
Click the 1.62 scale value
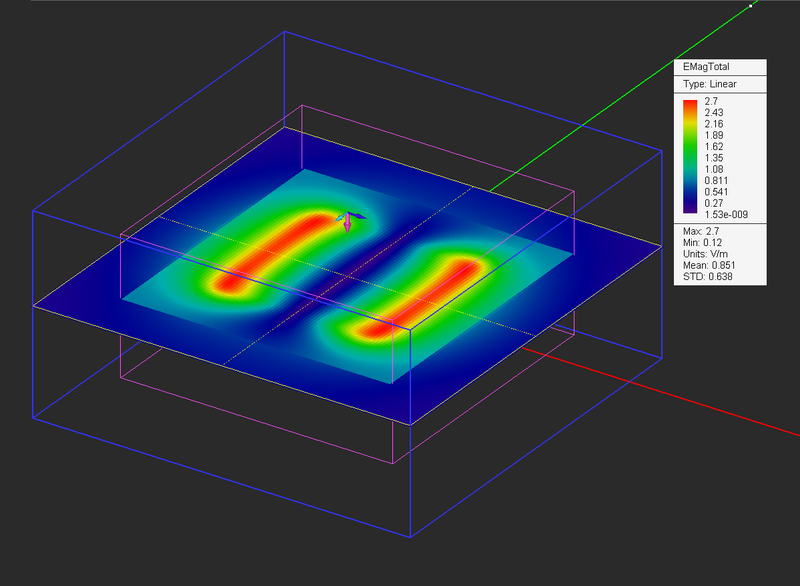click(x=714, y=146)
